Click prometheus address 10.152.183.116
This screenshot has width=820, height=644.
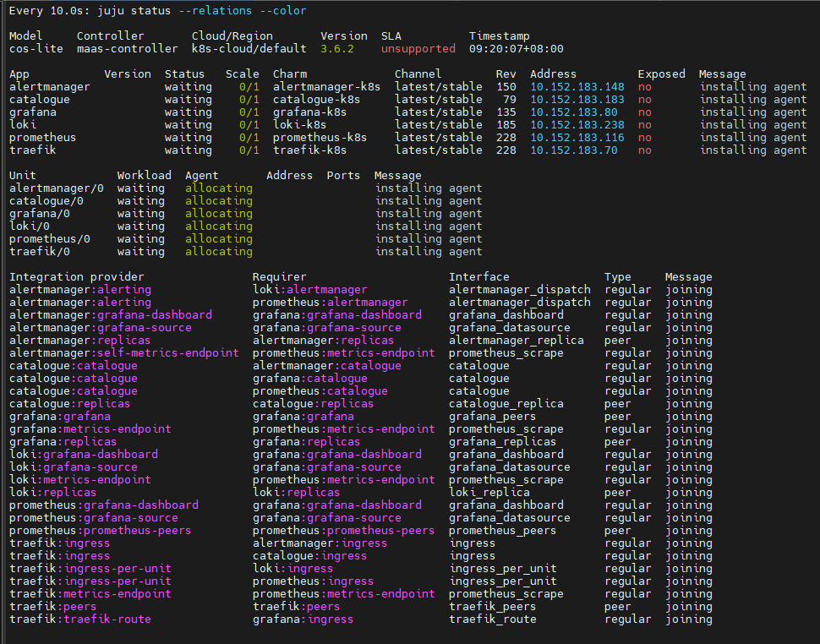point(577,138)
